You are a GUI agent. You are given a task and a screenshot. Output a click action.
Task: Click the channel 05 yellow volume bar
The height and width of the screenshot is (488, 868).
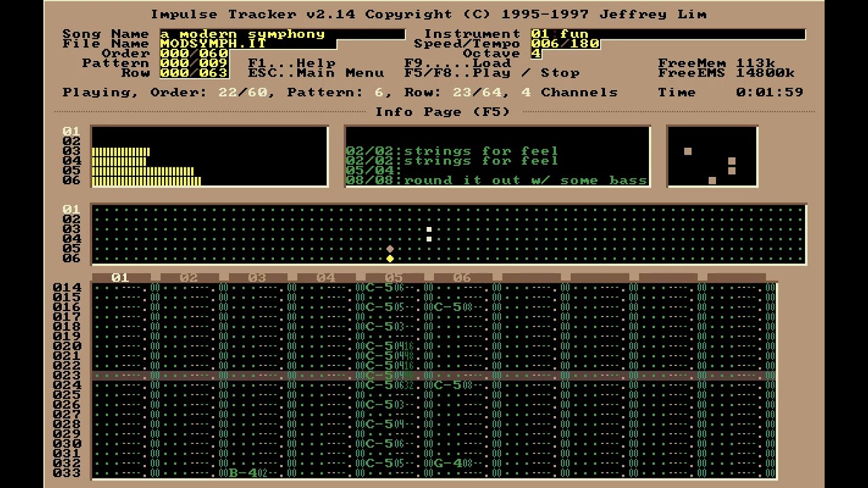point(142,171)
